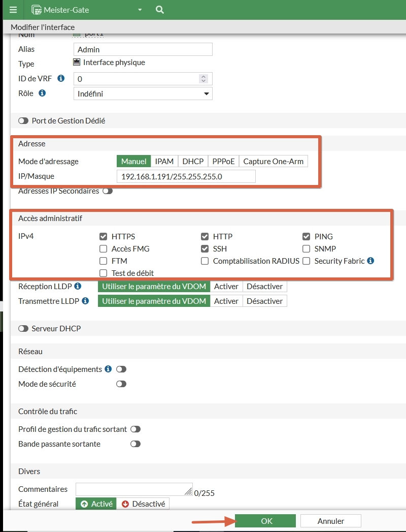
Task: Click the info icon beside Détection d'équipements
Action: pos(108,369)
